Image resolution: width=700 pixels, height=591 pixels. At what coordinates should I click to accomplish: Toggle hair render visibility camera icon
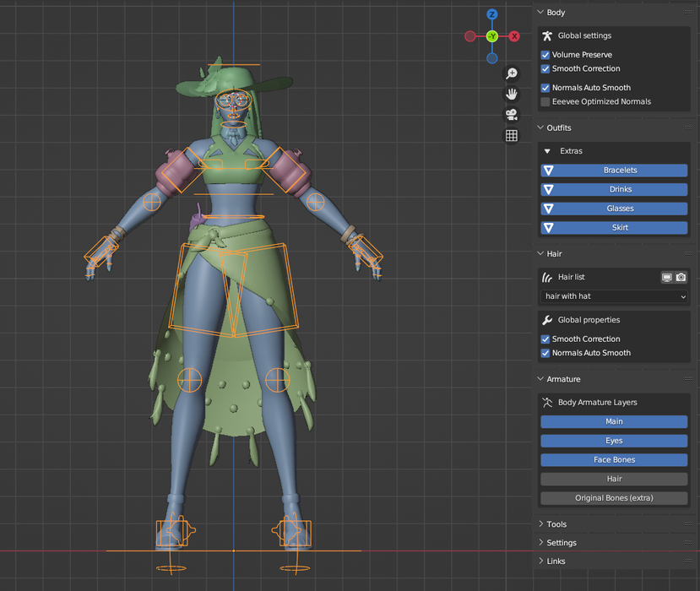click(681, 277)
